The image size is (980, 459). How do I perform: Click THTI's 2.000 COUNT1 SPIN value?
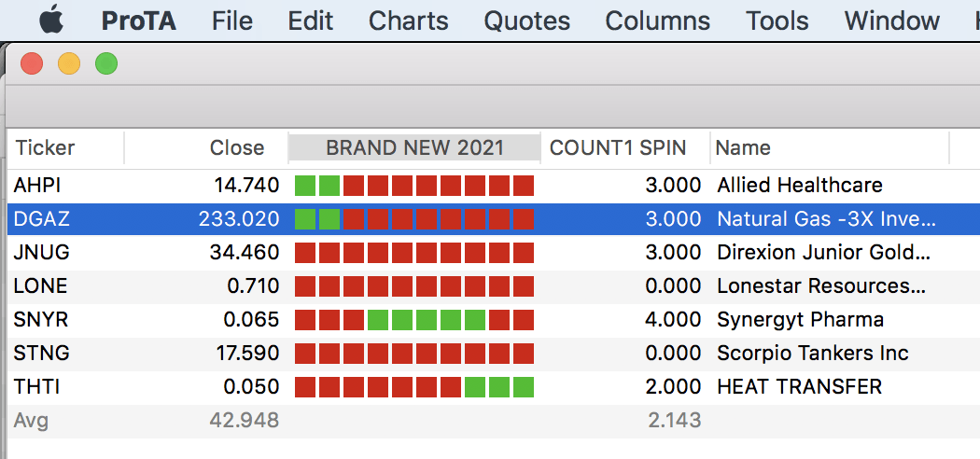[x=673, y=388]
